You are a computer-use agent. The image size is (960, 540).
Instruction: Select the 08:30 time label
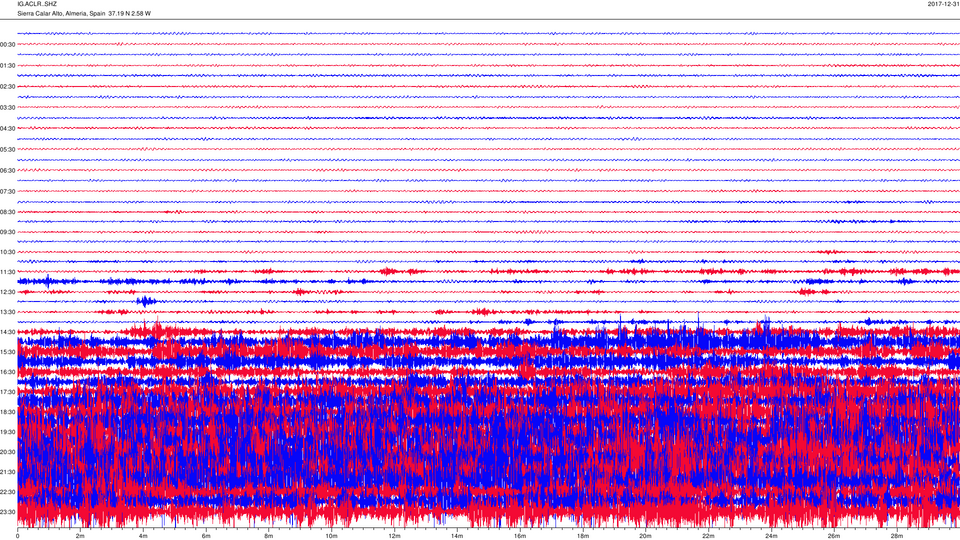(x=8, y=212)
